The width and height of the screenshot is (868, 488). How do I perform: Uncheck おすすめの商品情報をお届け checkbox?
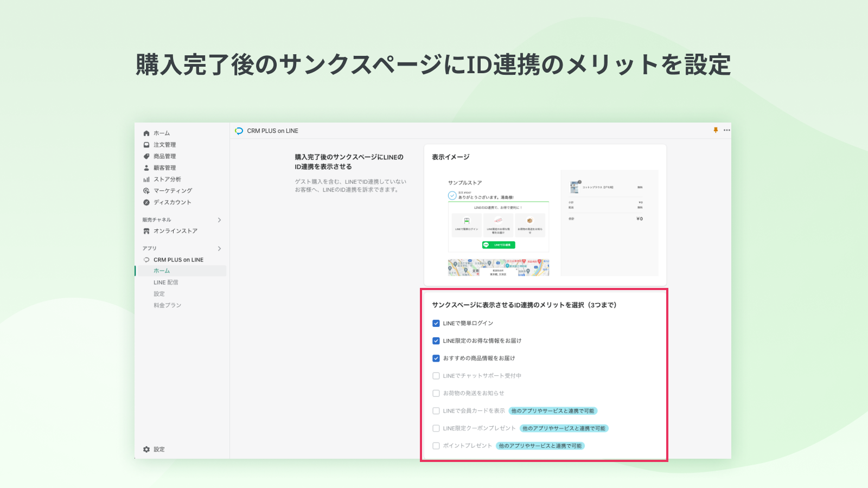(436, 358)
